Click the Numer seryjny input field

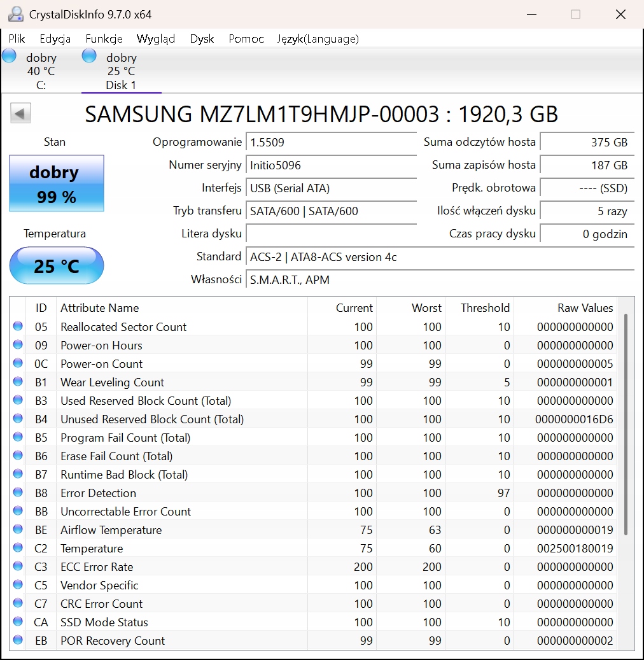point(331,164)
